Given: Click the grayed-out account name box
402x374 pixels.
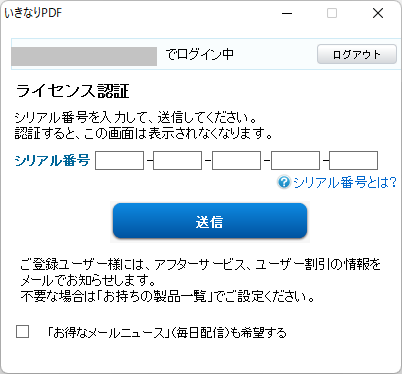Looking at the screenshot, I should pos(84,56).
